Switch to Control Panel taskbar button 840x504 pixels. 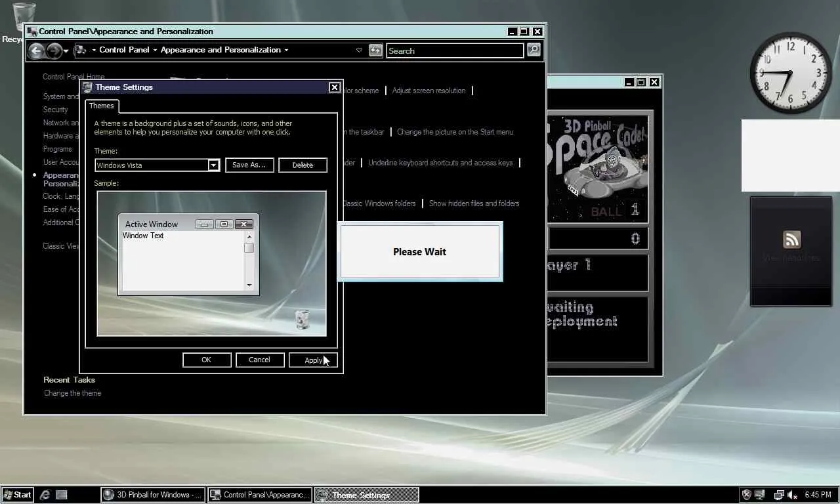point(260,495)
